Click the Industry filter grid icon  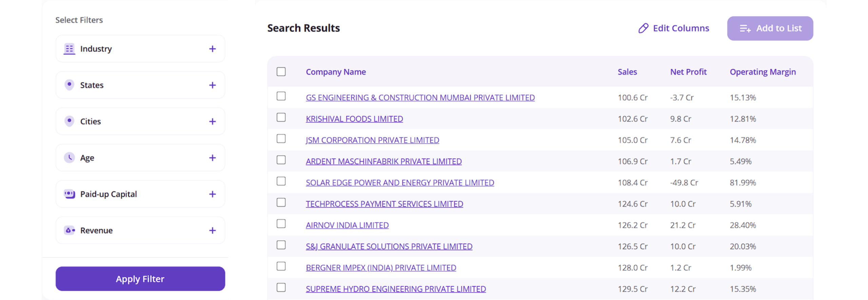click(69, 49)
